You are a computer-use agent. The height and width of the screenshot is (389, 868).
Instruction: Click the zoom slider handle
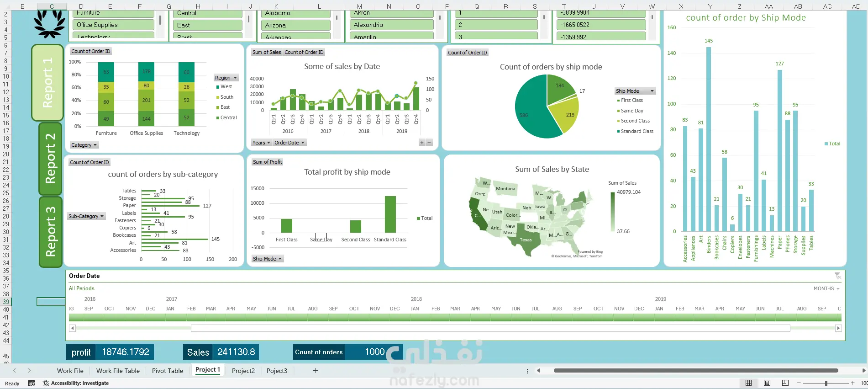click(826, 383)
